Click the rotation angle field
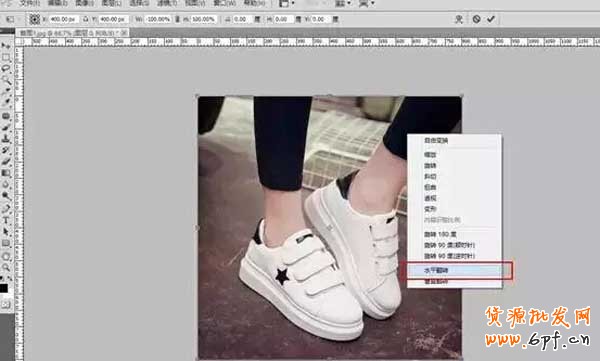The width and height of the screenshot is (600, 361). pyautogui.click(x=241, y=19)
